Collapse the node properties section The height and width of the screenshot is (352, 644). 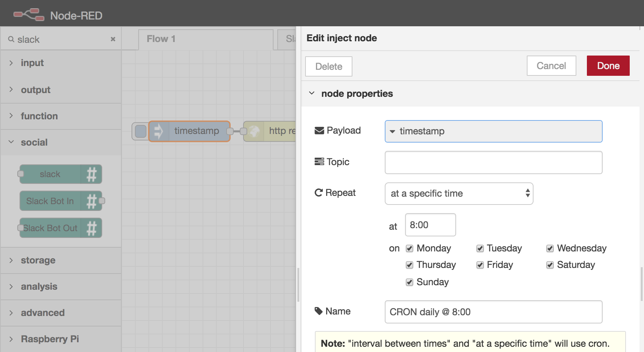pos(311,93)
